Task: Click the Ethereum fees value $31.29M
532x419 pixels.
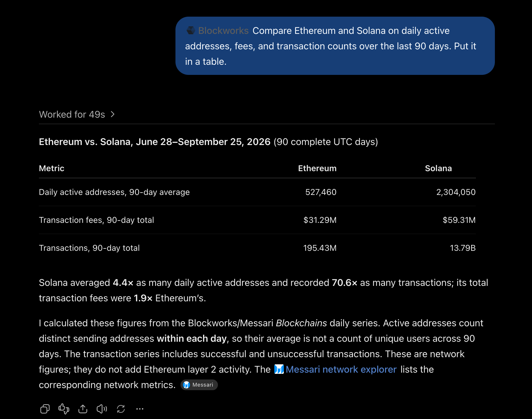Action: click(320, 220)
